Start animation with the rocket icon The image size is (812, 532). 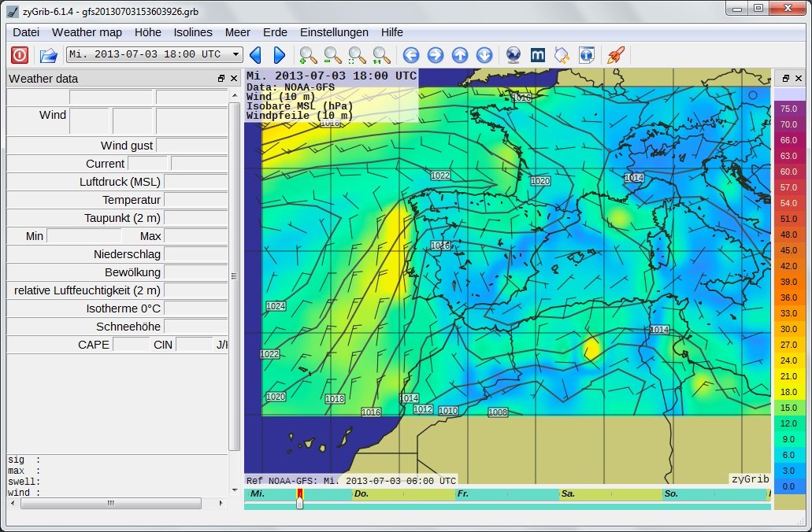point(615,55)
